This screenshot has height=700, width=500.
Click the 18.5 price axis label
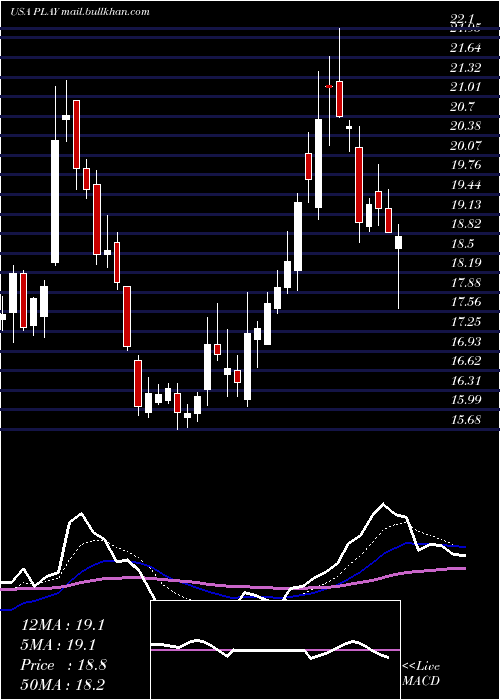[x=463, y=243]
